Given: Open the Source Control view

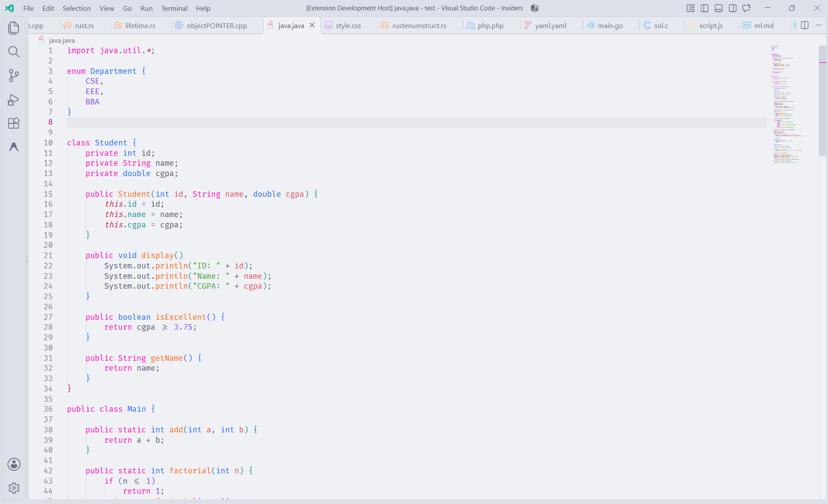Looking at the screenshot, I should click(x=14, y=76).
